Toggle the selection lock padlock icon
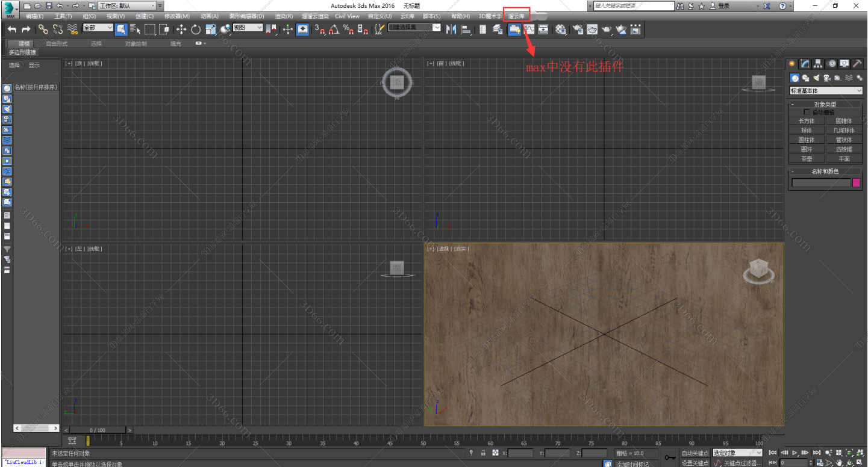Screen dimensions: 868x467 pyautogui.click(x=483, y=453)
